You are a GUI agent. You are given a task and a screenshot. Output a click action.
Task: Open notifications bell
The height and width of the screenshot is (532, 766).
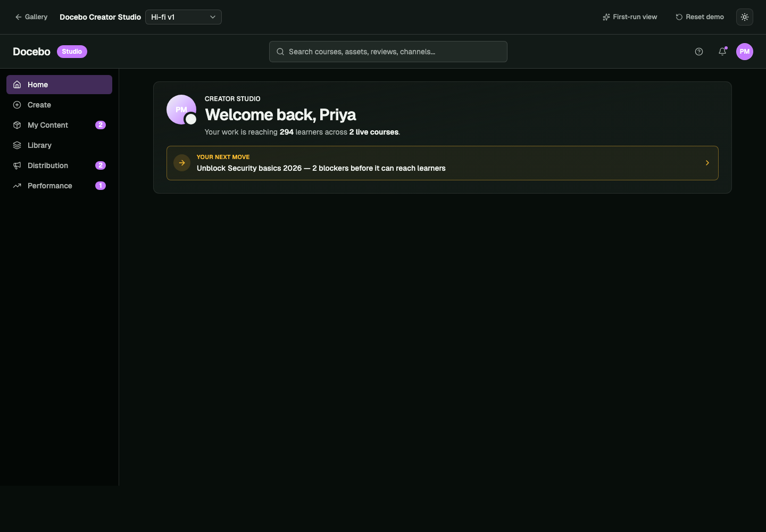click(722, 52)
